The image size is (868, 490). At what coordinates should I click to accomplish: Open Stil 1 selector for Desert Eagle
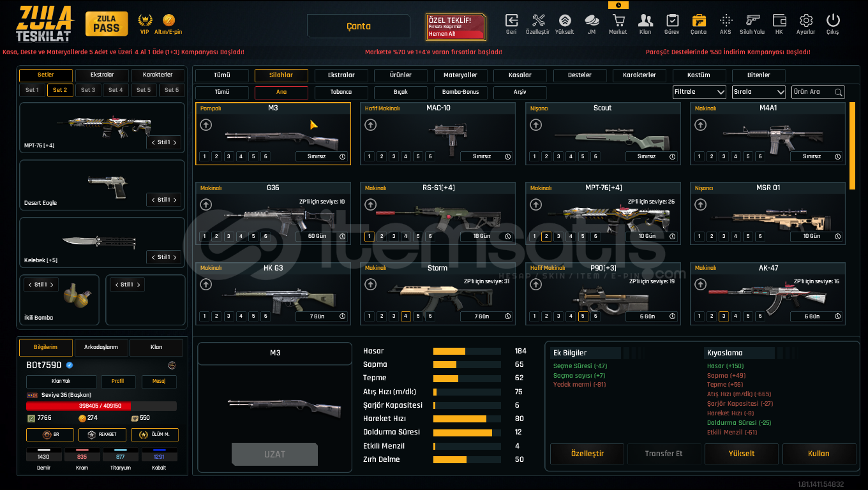coord(164,200)
